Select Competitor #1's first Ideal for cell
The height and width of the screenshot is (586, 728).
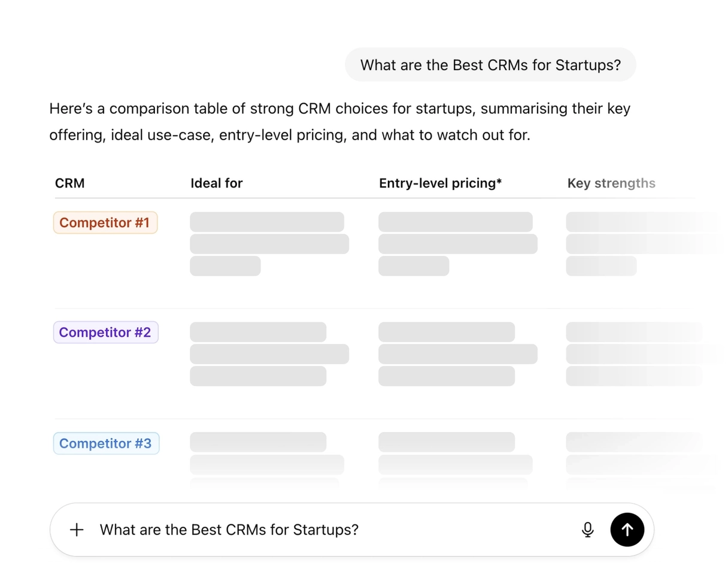click(x=268, y=222)
